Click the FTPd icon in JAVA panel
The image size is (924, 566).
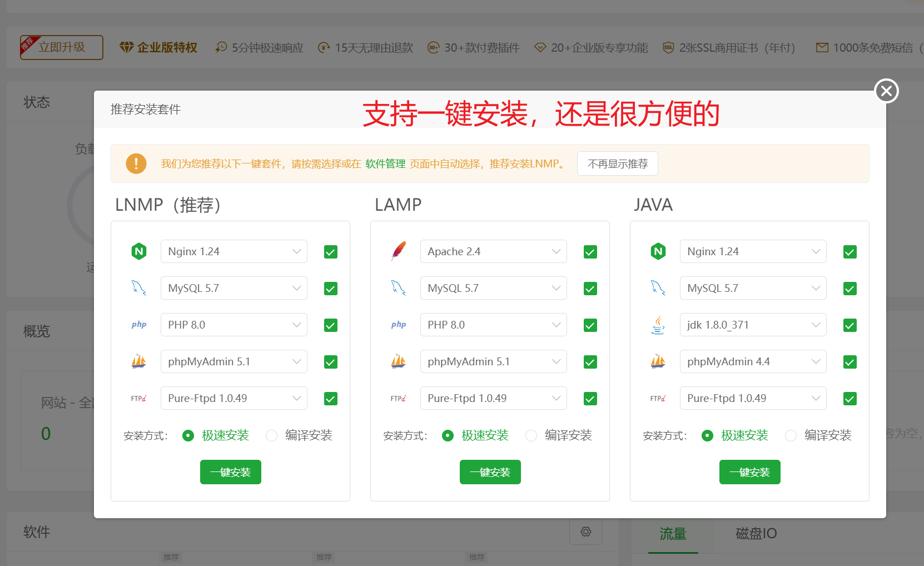tap(658, 398)
